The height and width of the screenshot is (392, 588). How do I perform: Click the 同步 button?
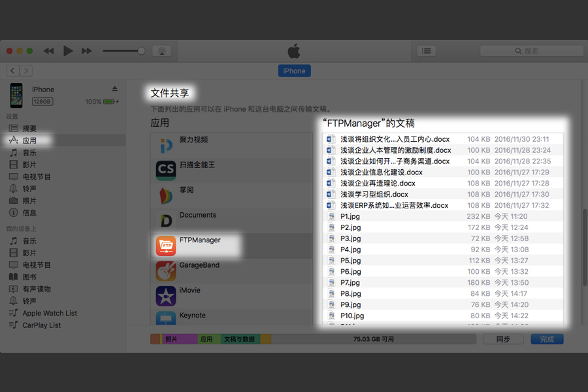(x=503, y=338)
